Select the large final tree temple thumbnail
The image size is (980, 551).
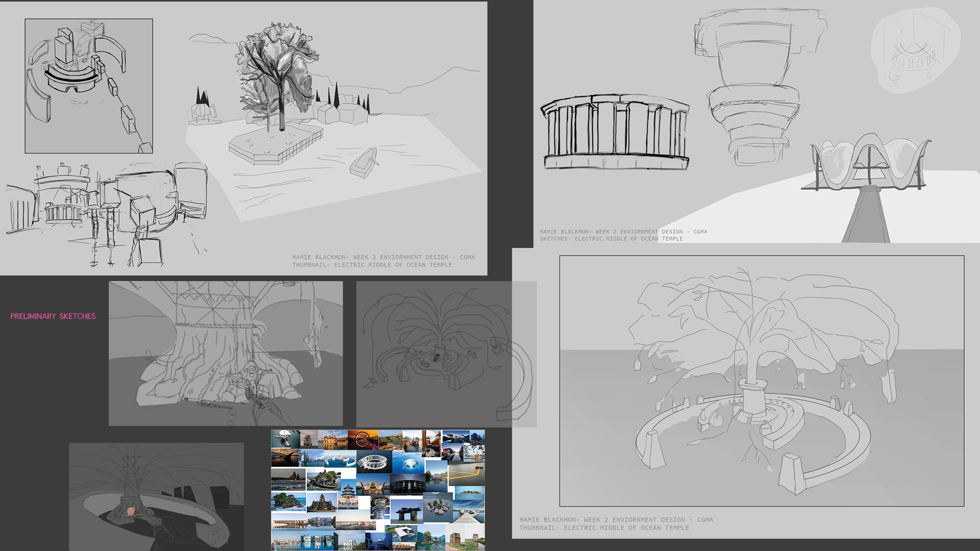pos(762,381)
